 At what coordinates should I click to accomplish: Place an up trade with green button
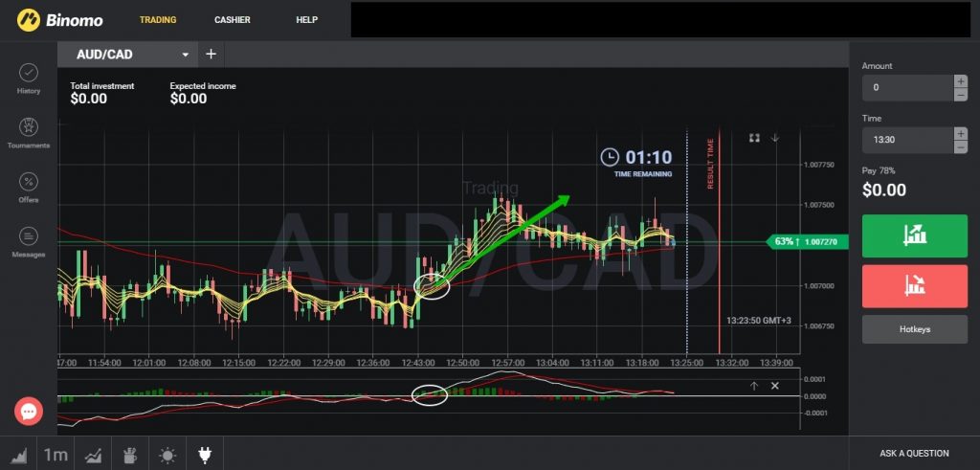pyautogui.click(x=914, y=235)
